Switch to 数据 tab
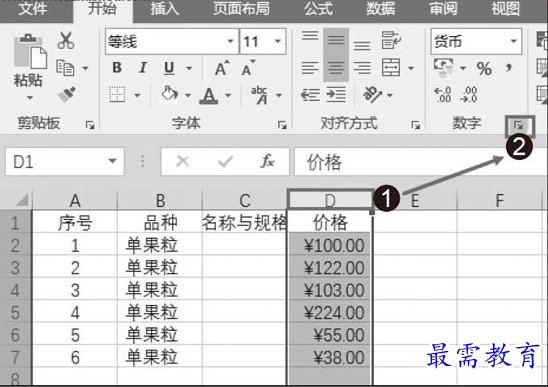The height and width of the screenshot is (387, 548). pyautogui.click(x=381, y=9)
